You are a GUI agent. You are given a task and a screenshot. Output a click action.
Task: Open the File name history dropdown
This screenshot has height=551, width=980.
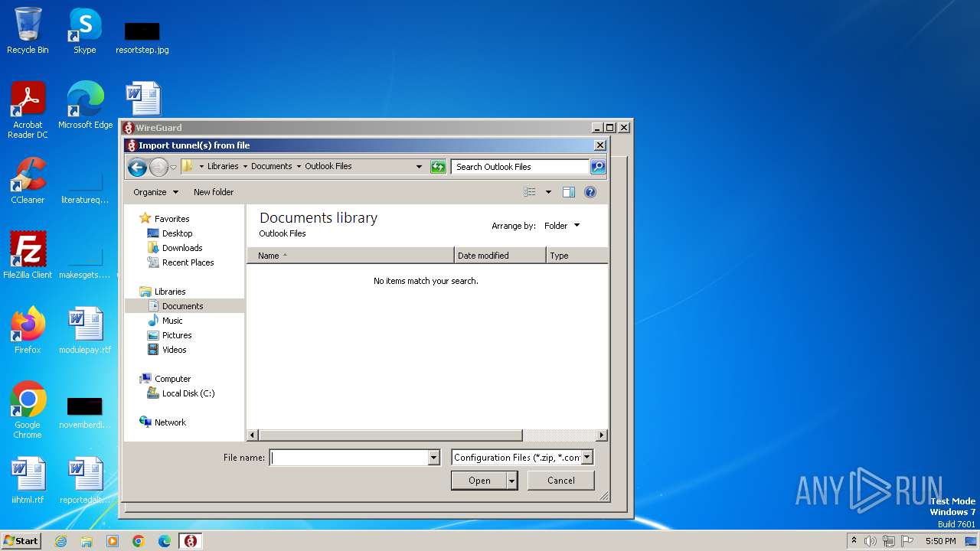tap(434, 458)
